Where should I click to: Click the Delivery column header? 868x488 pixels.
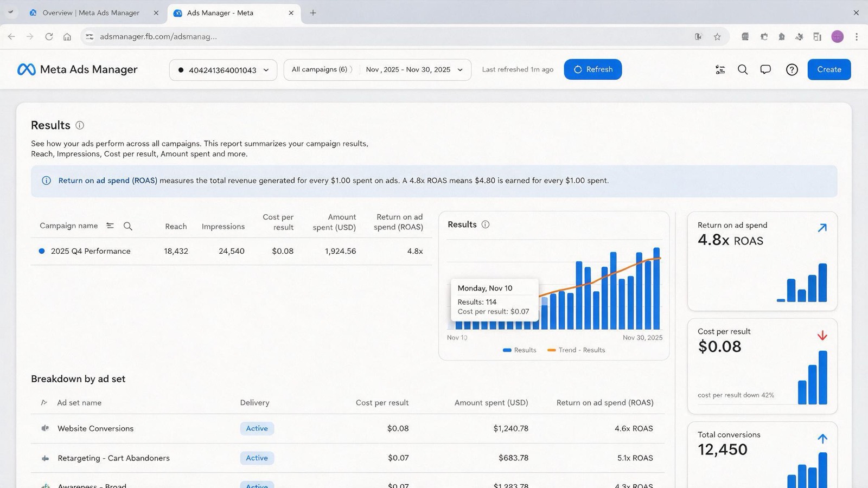pos(254,403)
